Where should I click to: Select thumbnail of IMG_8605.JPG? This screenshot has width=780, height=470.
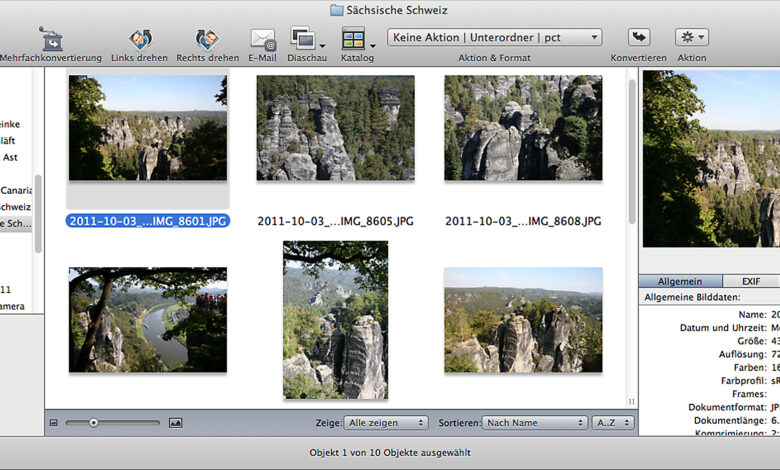tap(335, 128)
